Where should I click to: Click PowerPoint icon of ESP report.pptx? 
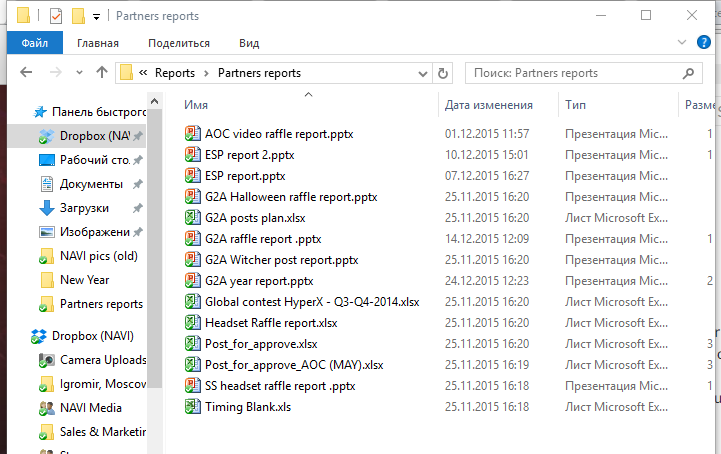pos(193,176)
